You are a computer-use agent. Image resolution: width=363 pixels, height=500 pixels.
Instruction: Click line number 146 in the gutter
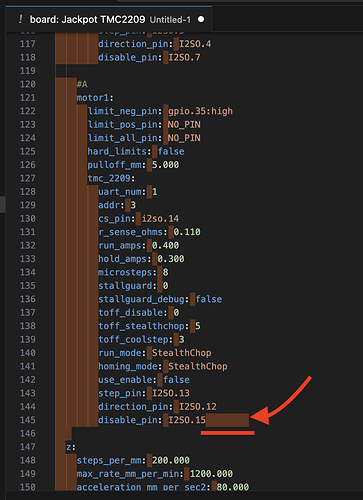28,433
